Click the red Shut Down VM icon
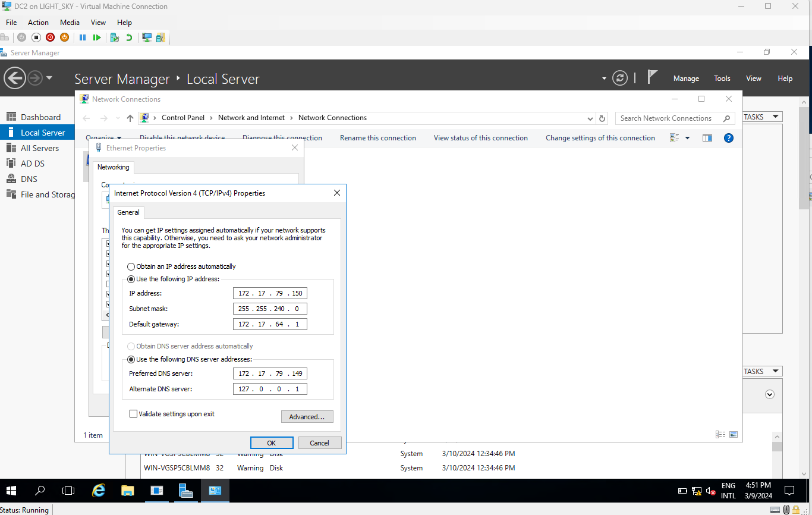The image size is (812, 515). tap(50, 37)
